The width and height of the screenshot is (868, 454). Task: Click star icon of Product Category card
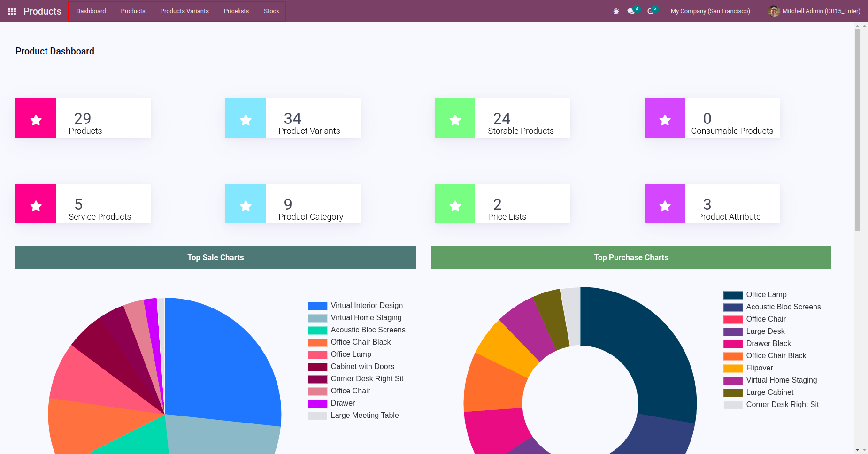click(x=246, y=206)
